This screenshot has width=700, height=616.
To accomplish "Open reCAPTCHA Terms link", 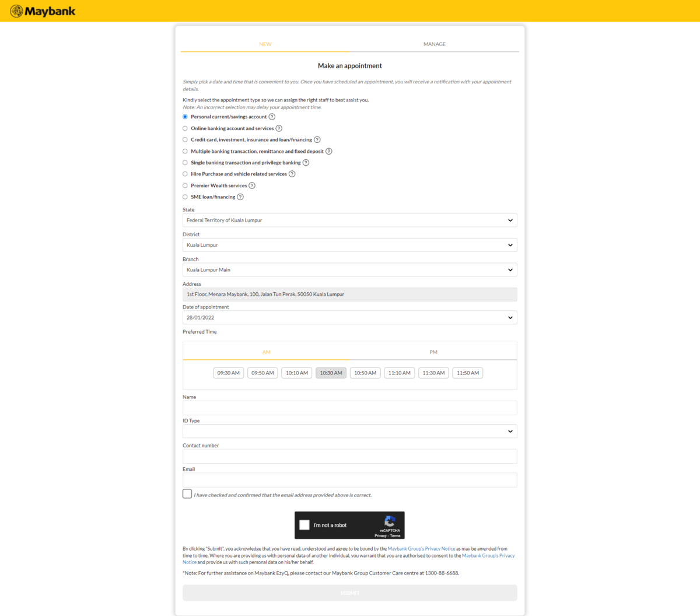I will point(395,535).
